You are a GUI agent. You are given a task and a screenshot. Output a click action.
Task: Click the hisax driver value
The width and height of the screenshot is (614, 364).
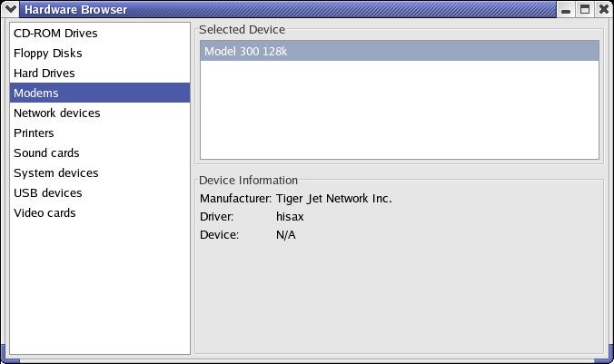point(290,216)
